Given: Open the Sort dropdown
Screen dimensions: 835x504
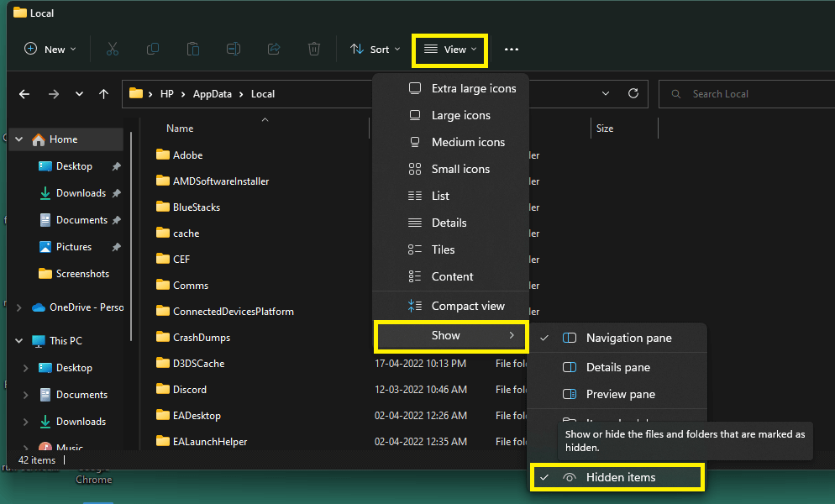Looking at the screenshot, I should pyautogui.click(x=375, y=50).
